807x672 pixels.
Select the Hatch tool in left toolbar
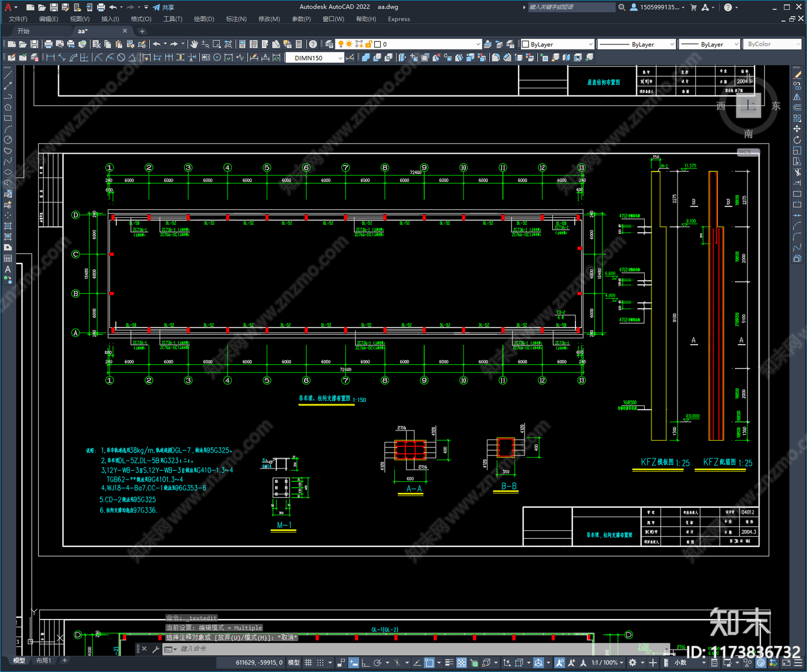pyautogui.click(x=8, y=226)
